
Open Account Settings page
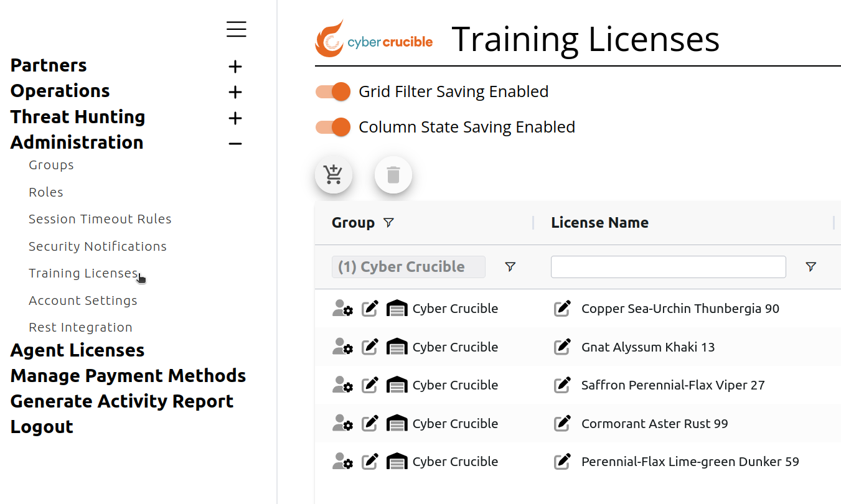(83, 301)
